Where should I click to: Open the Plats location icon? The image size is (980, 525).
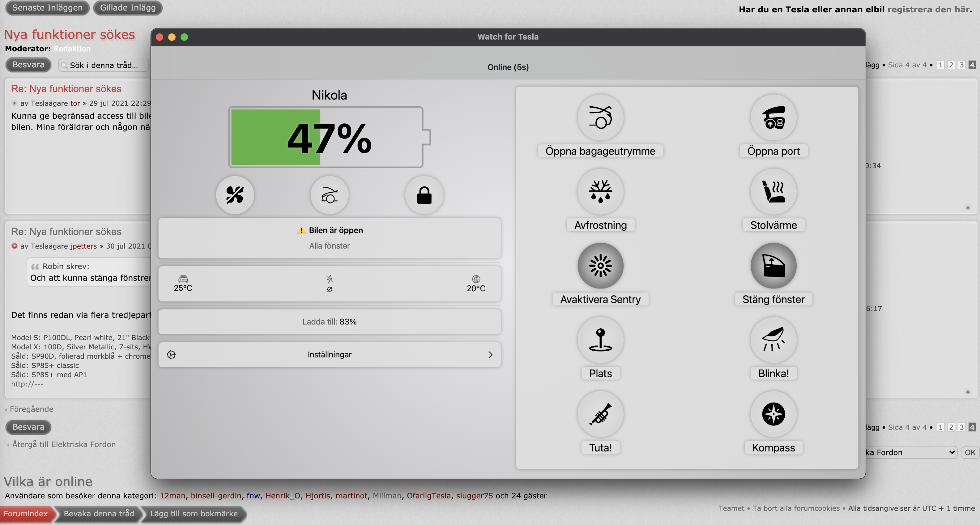pos(600,340)
